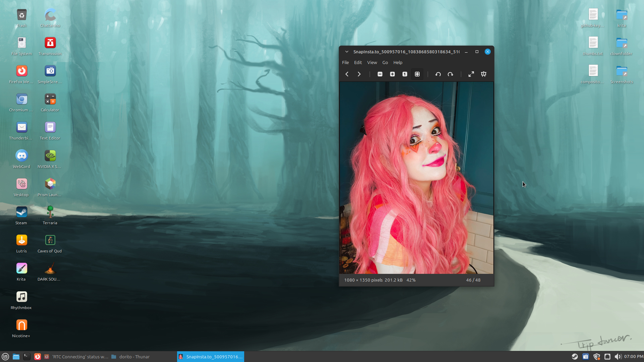Viewport: 644px width, 362px height.
Task: Open Lutris desktop icon
Action: click(21, 244)
